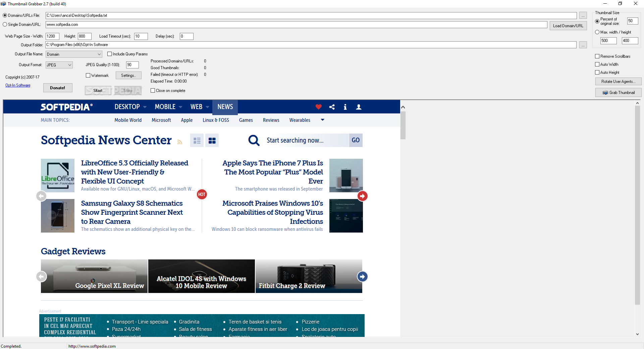
Task: Open the Mobile World topic
Action: (x=128, y=120)
